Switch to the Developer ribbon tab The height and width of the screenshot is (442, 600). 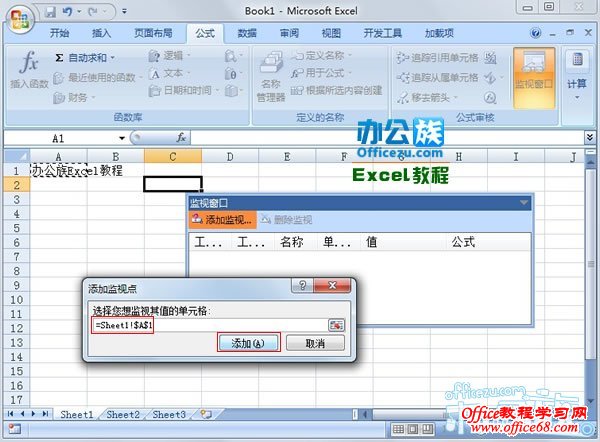pos(383,33)
